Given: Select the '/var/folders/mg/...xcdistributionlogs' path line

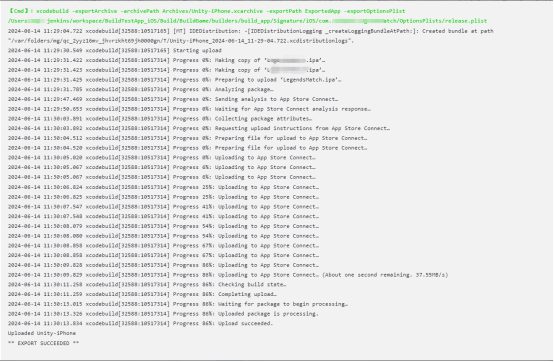Looking at the screenshot, I should pos(181,41).
